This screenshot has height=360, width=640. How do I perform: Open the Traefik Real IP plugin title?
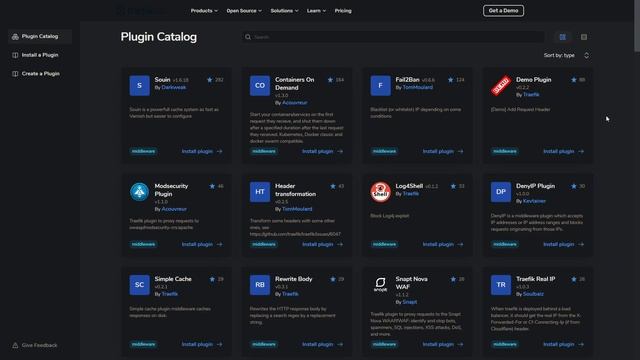[536, 279]
